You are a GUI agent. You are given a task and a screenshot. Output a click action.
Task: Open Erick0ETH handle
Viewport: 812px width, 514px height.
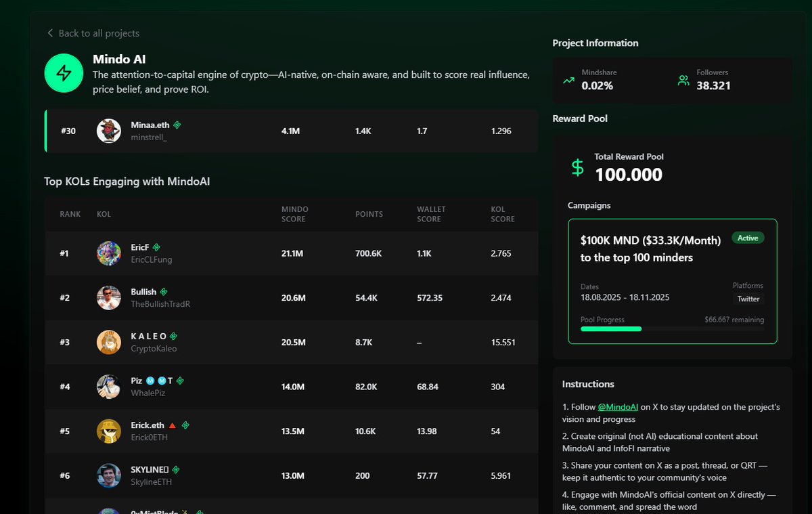pyautogui.click(x=150, y=437)
